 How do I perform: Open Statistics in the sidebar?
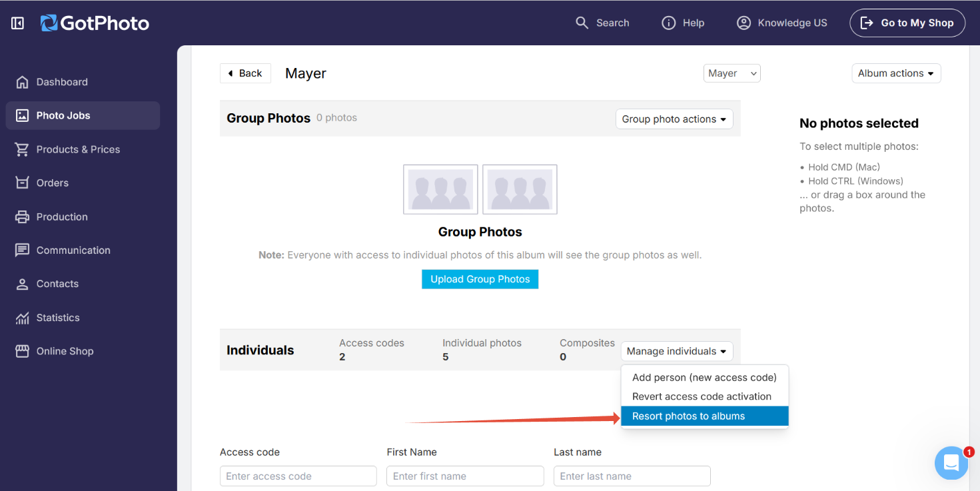coord(83,318)
